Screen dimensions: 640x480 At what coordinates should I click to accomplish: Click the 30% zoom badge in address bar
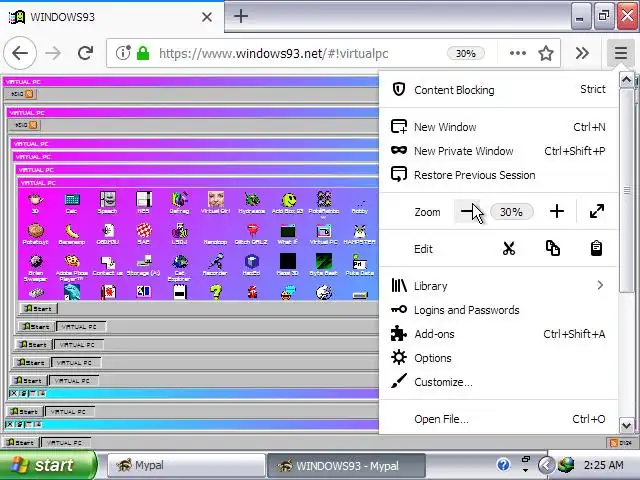click(466, 53)
